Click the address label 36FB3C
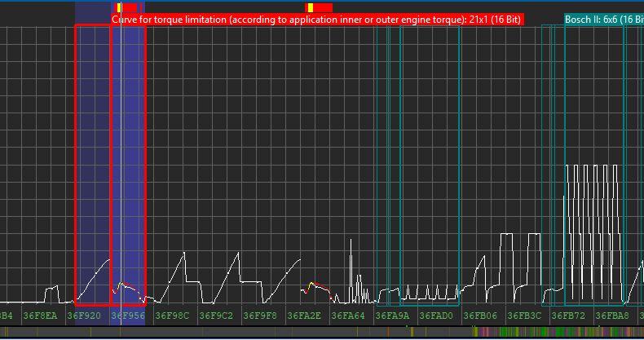The width and height of the screenshot is (644, 340). click(x=524, y=316)
